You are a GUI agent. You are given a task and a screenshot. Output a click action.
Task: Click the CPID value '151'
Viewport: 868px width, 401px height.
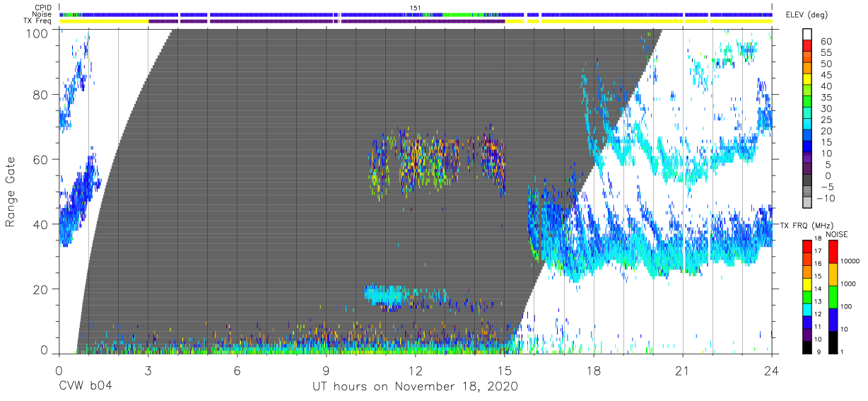(x=416, y=8)
